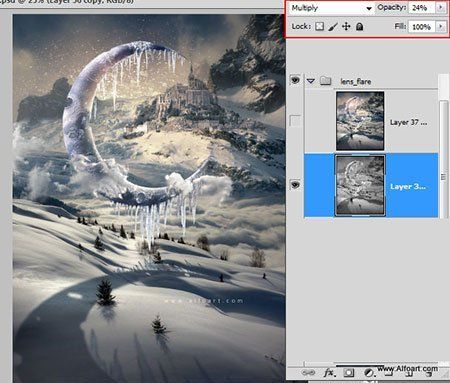Collapse the lens_flare group triangle
The width and height of the screenshot is (450, 383).
pyautogui.click(x=311, y=81)
